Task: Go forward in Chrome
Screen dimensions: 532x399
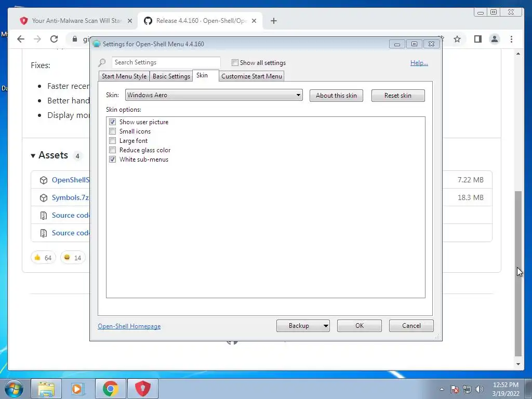Action: pos(37,39)
